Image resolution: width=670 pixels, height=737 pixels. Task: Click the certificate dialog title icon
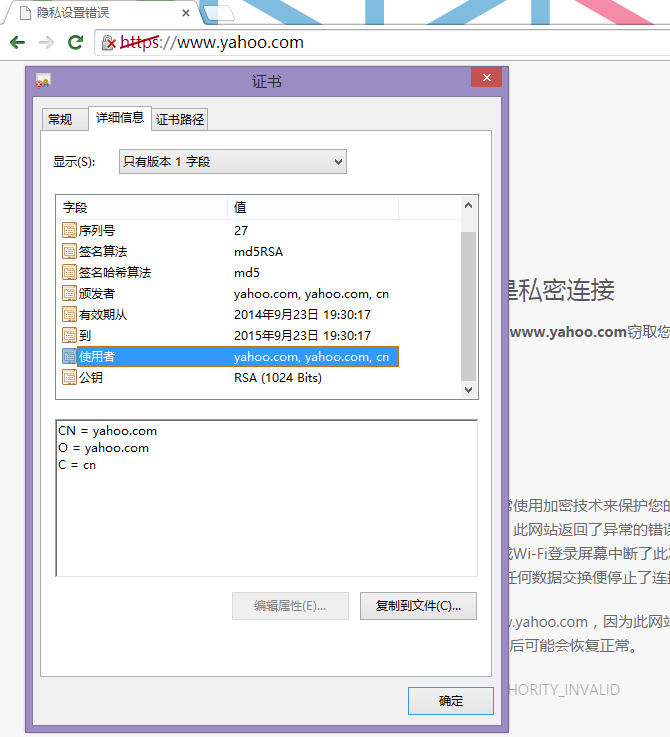[x=43, y=81]
